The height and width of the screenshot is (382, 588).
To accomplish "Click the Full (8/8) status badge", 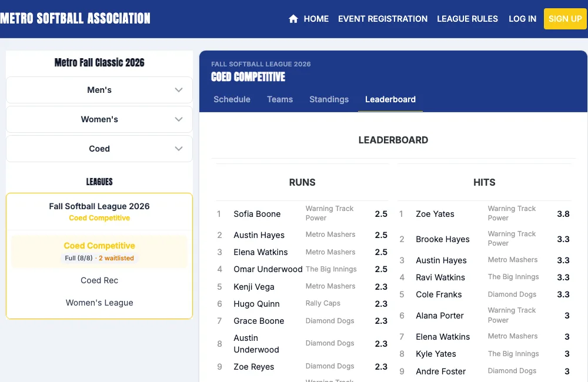I will (78, 258).
